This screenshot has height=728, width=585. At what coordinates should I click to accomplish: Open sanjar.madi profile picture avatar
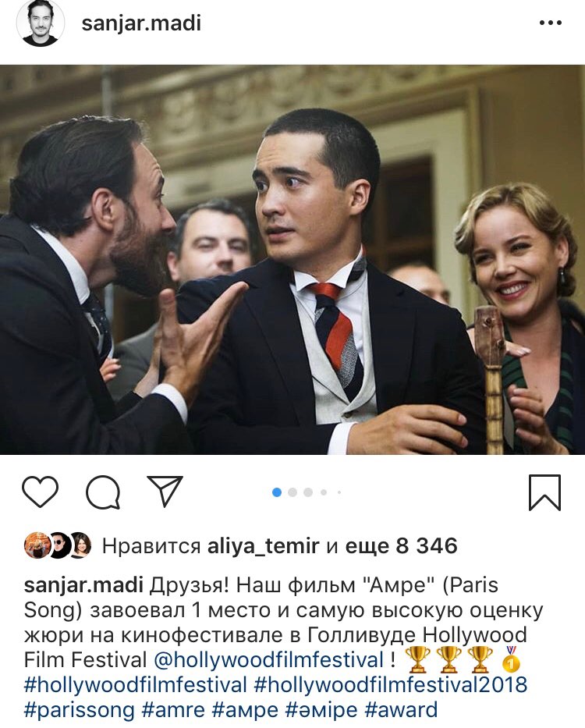tap(41, 23)
